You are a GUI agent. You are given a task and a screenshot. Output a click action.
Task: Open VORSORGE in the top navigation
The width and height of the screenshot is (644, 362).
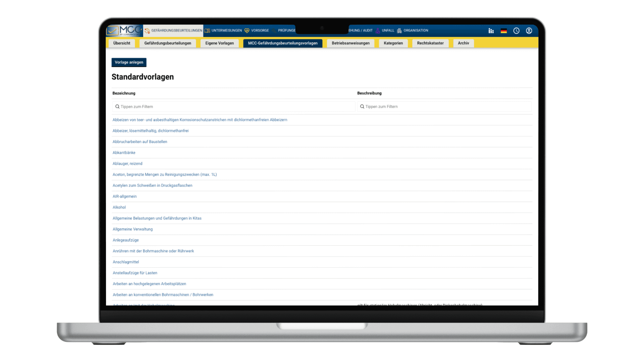[x=260, y=31]
